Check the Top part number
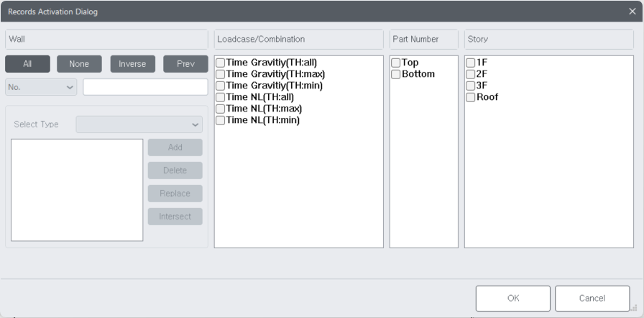Screen dimensions: 644x318 click(x=396, y=63)
